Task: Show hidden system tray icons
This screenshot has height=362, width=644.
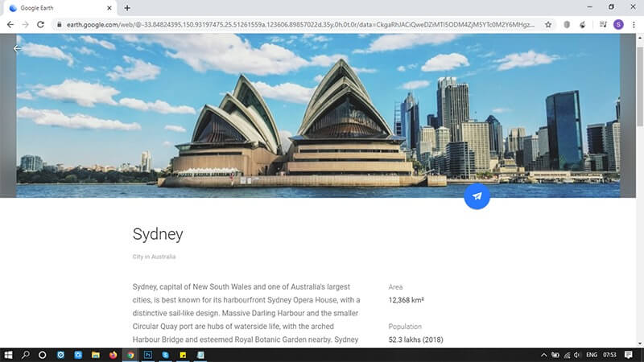Action: (x=544, y=355)
